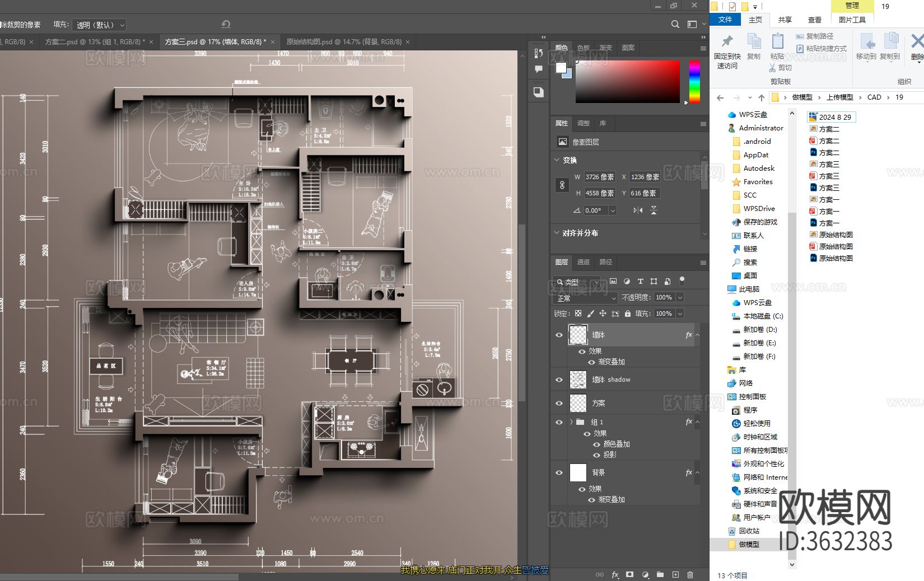Click the flip horizontal icon in Properties
Image resolution: width=924 pixels, height=581 pixels.
638,210
